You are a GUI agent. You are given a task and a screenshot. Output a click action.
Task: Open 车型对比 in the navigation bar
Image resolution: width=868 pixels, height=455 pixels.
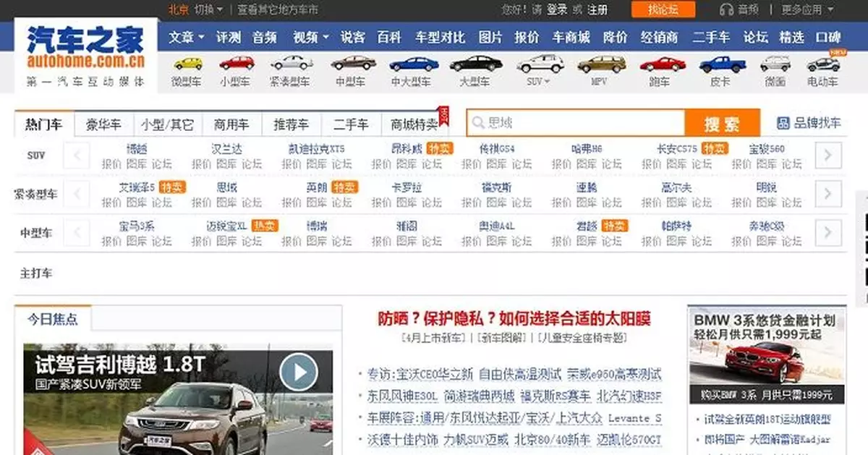[440, 37]
